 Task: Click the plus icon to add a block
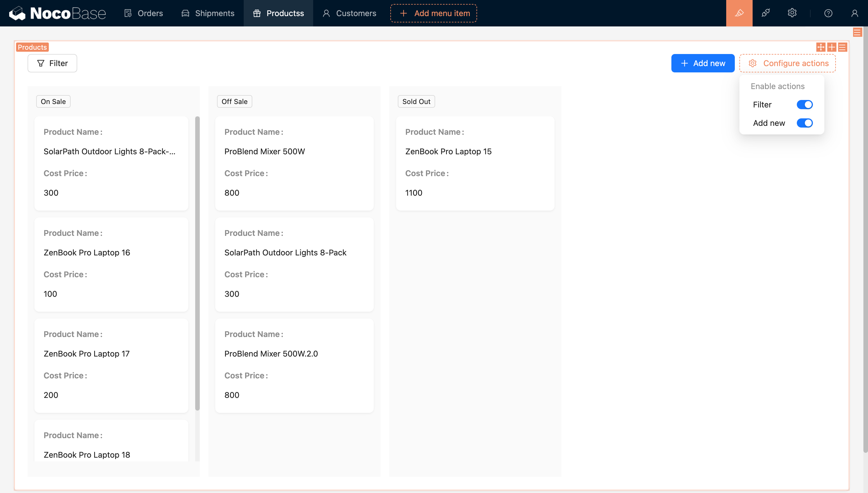click(832, 47)
